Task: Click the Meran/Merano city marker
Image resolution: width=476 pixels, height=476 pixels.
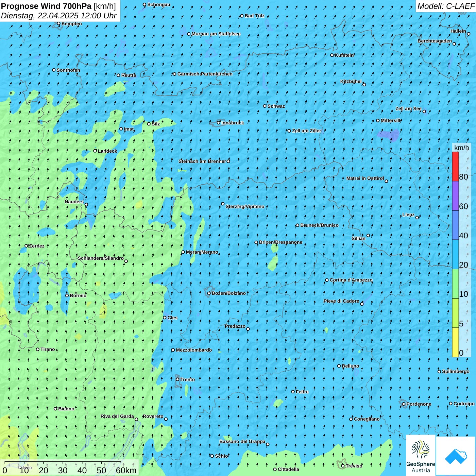Action: click(183, 252)
